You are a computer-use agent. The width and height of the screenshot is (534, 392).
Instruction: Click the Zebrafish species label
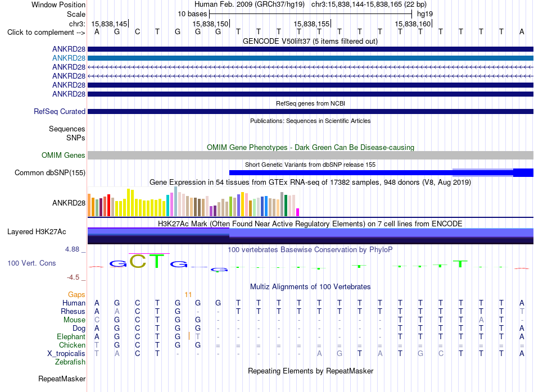point(70,362)
